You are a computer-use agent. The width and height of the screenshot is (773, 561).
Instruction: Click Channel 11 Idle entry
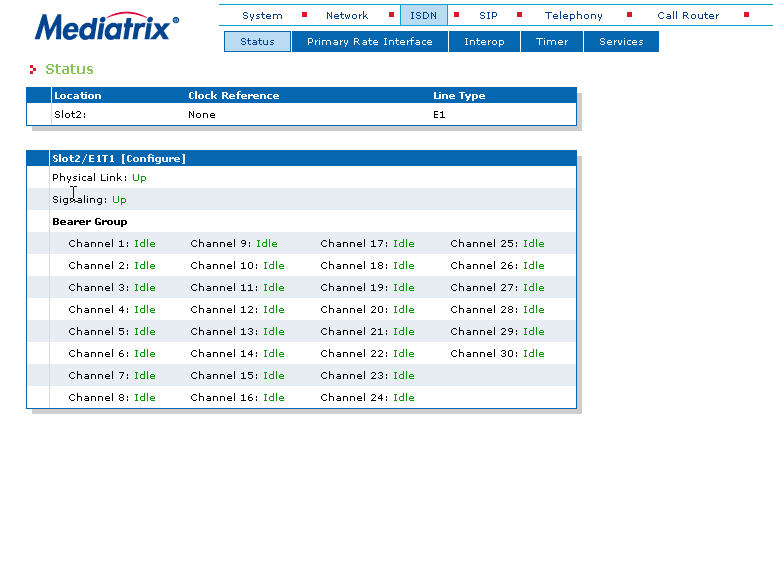click(x=237, y=287)
